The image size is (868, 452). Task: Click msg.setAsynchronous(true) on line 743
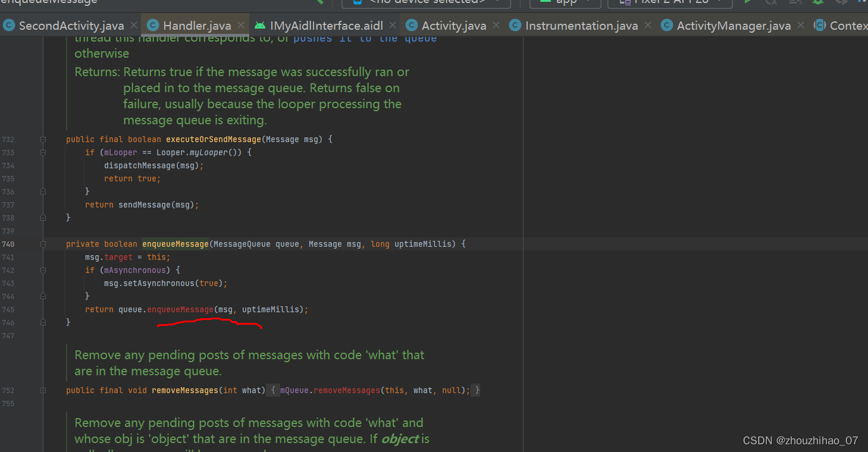[x=164, y=283]
